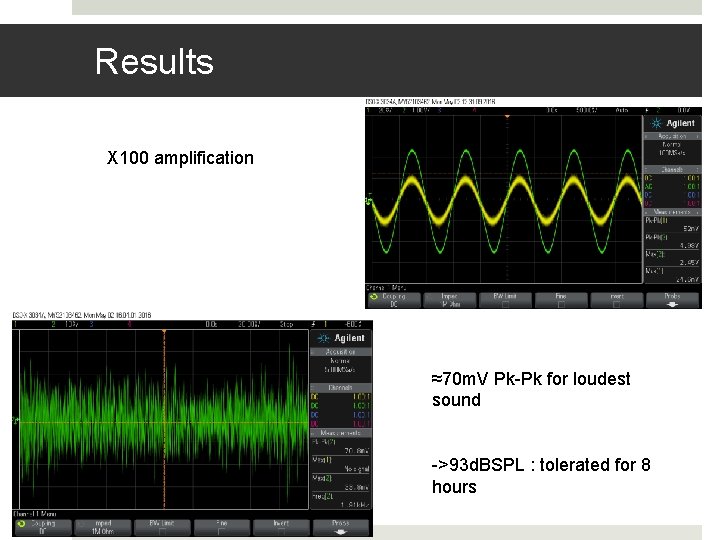Click the Agilent logo on the upper oscilloscope
The height and width of the screenshot is (540, 720).
672,123
